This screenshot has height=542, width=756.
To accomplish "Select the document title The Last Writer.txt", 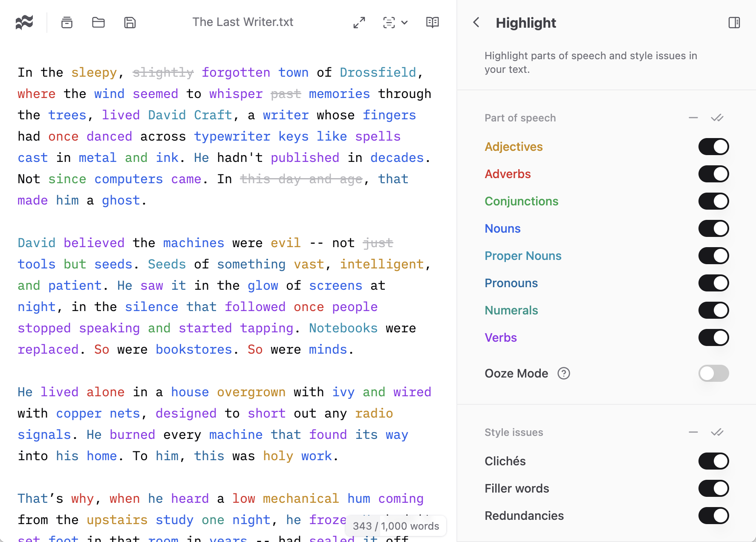I will (x=243, y=22).
